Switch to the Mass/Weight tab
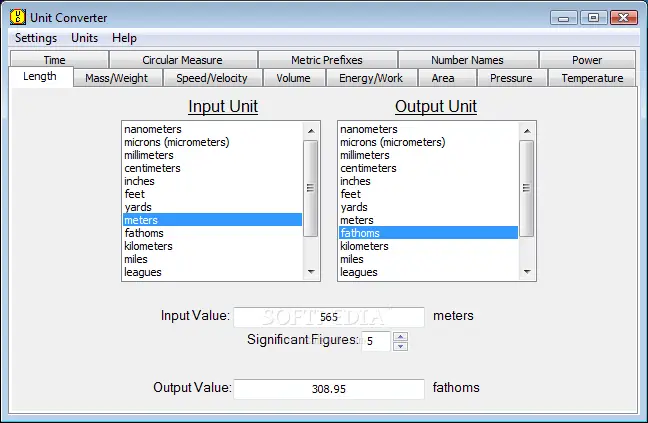Viewport: 648px width, 423px height. [x=117, y=78]
